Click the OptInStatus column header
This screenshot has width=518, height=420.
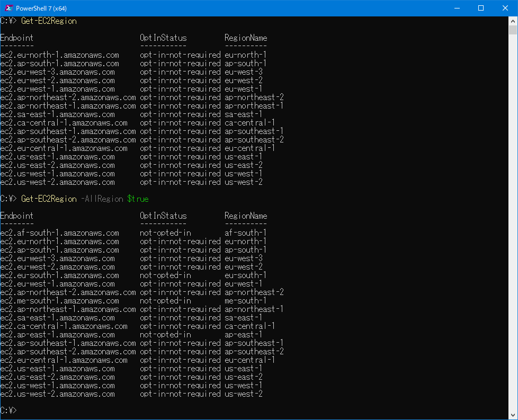[x=162, y=38]
